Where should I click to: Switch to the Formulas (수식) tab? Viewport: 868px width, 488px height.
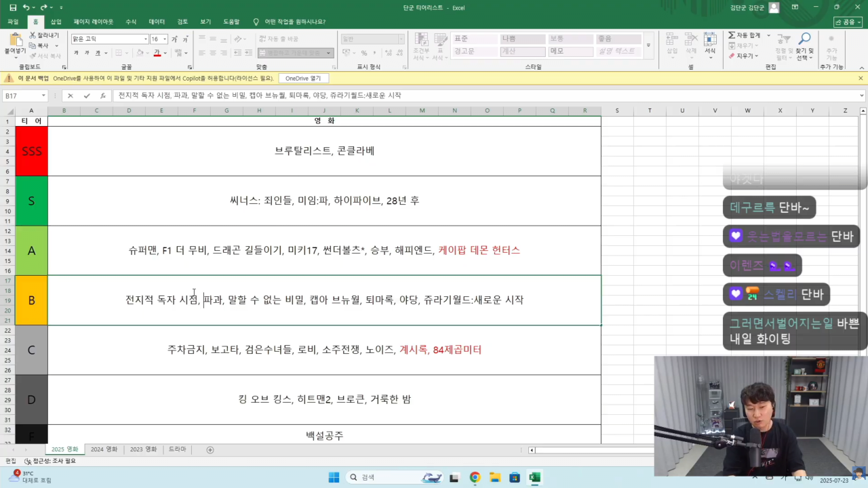(131, 22)
